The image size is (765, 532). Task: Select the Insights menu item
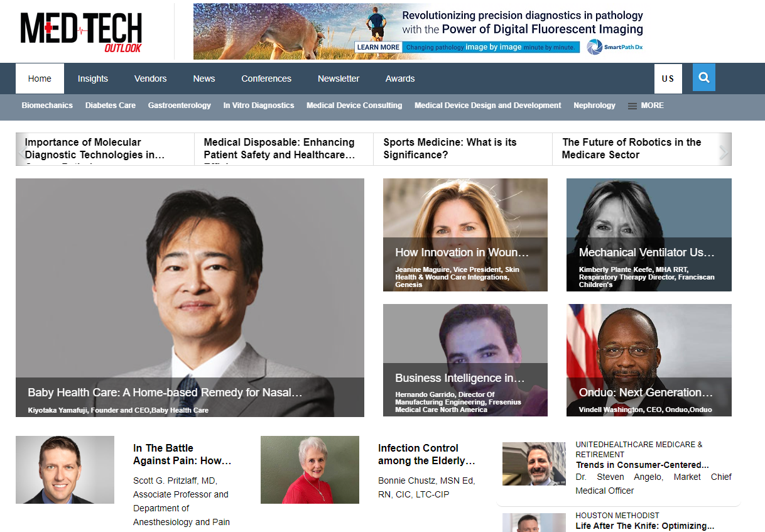tap(93, 79)
